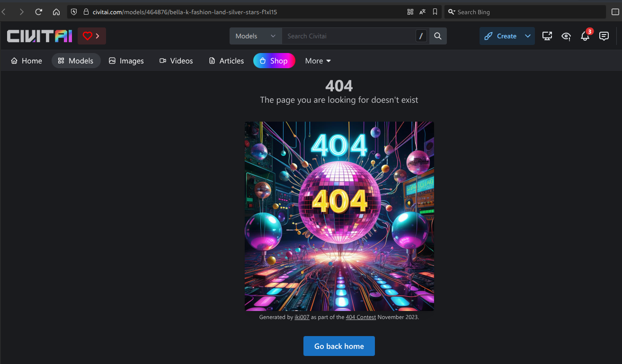Go back with the browser back arrow
The height and width of the screenshot is (364, 622).
point(4,12)
